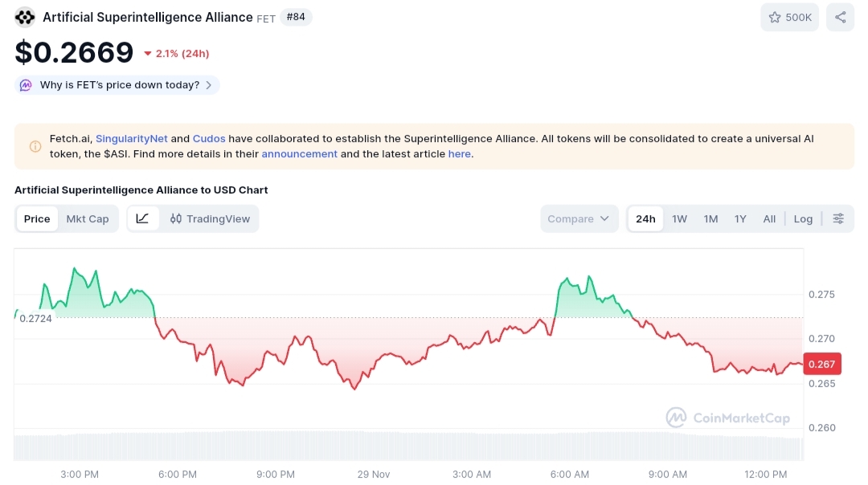Toggle the Log scale option
The width and height of the screenshot is (868, 485).
click(803, 219)
